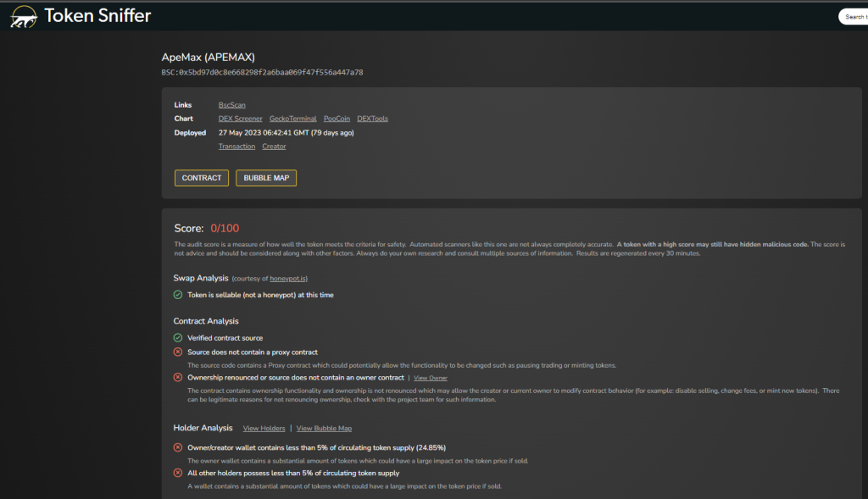The height and width of the screenshot is (499, 868).
Task: Focus the search field in header
Action: click(x=854, y=17)
